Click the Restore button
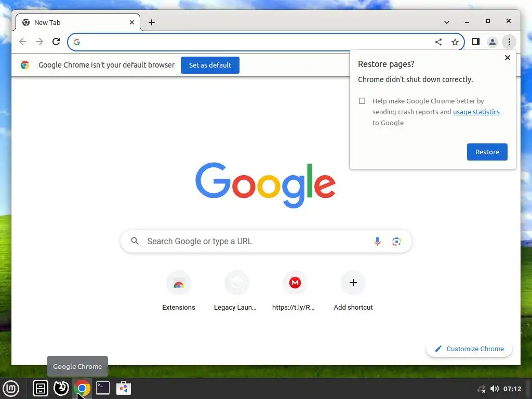Screen dimensions: 532x399 point(487,152)
